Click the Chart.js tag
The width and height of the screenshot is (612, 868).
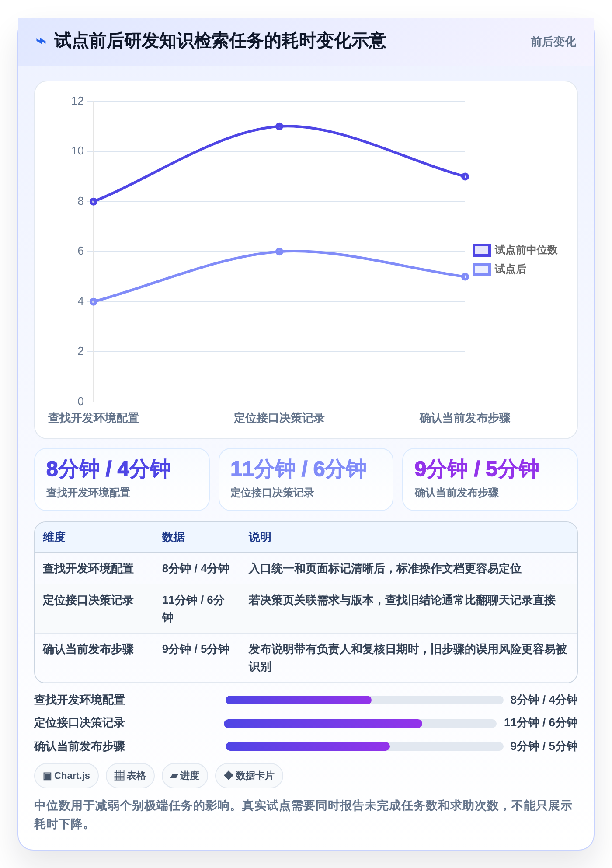(66, 776)
